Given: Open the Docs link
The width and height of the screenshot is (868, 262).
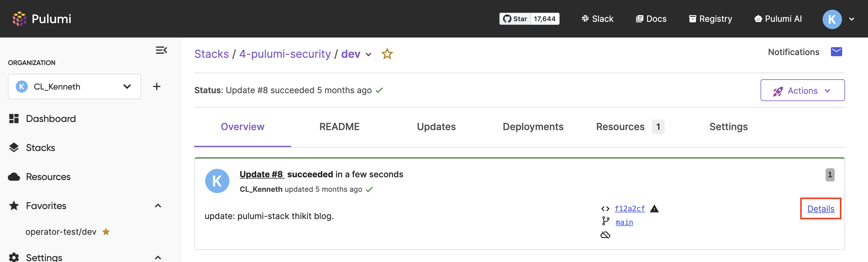Looking at the screenshot, I should click(651, 19).
